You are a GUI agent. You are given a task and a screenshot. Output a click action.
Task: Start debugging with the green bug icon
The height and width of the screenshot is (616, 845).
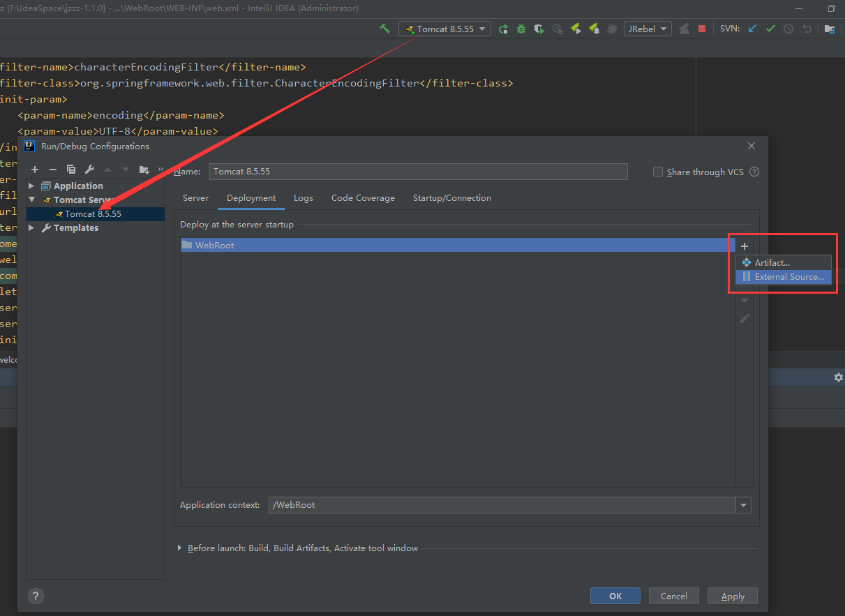[521, 29]
